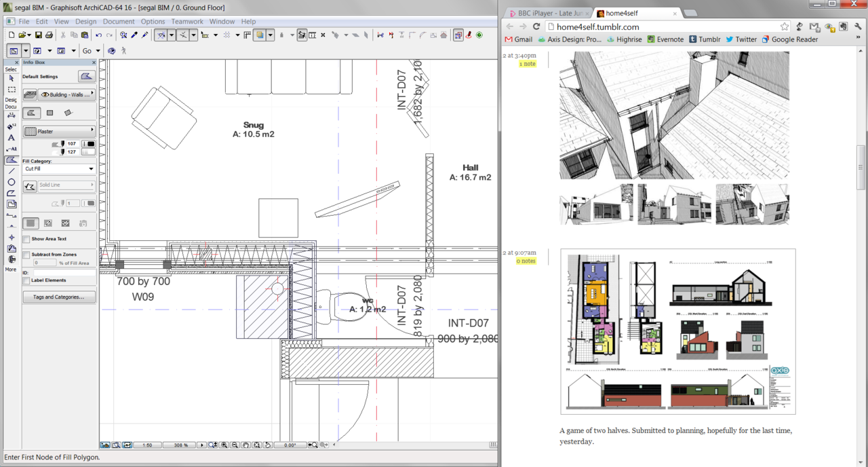The image size is (868, 467).
Task: Click the fill pen color swatch beside 107
Action: point(89,144)
